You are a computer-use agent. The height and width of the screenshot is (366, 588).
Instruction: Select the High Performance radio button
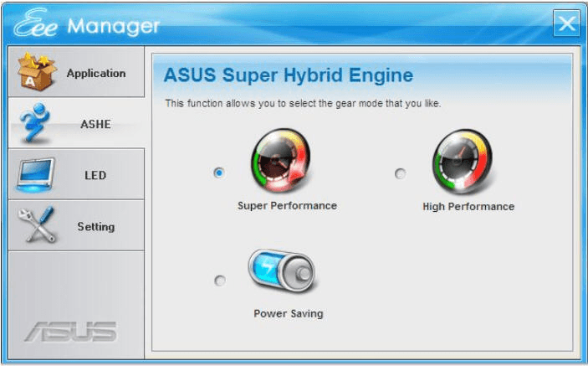click(x=400, y=173)
